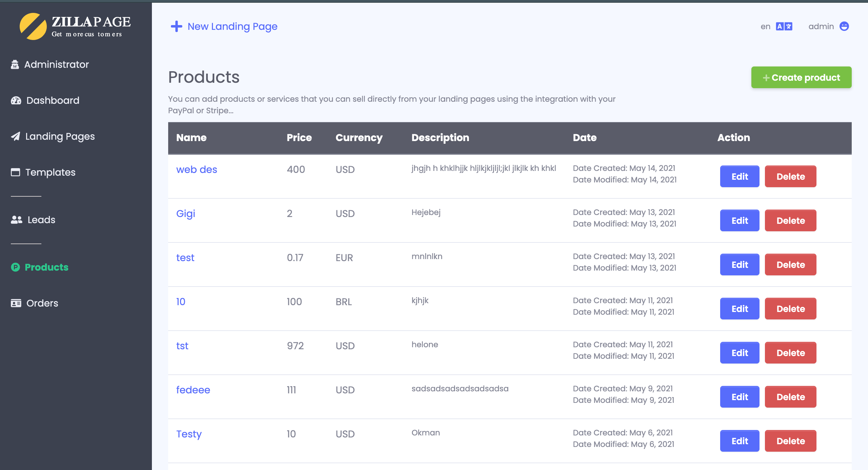The height and width of the screenshot is (470, 868).
Task: Click the Administrator user icon
Action: [15, 64]
